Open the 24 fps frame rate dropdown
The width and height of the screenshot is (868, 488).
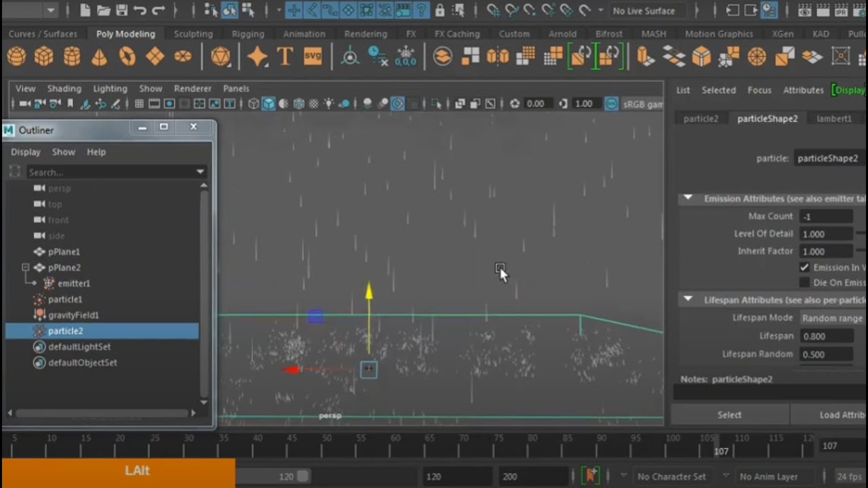click(x=849, y=476)
